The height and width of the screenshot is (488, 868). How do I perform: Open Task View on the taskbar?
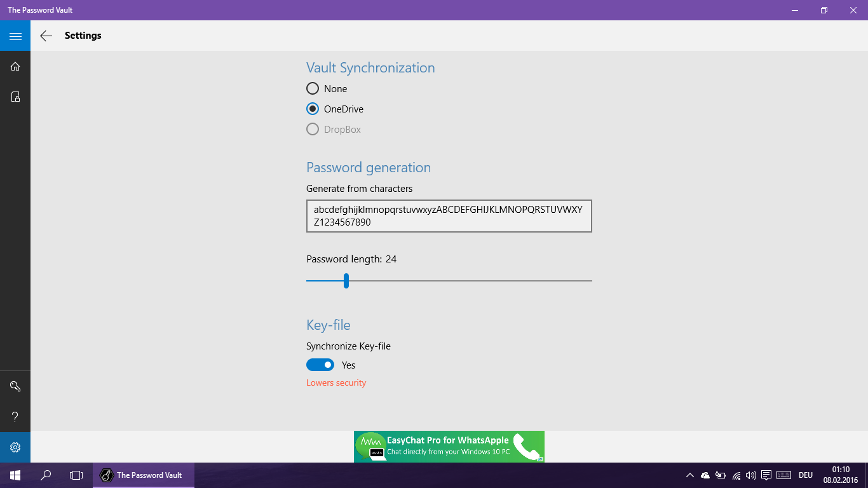[x=76, y=475]
